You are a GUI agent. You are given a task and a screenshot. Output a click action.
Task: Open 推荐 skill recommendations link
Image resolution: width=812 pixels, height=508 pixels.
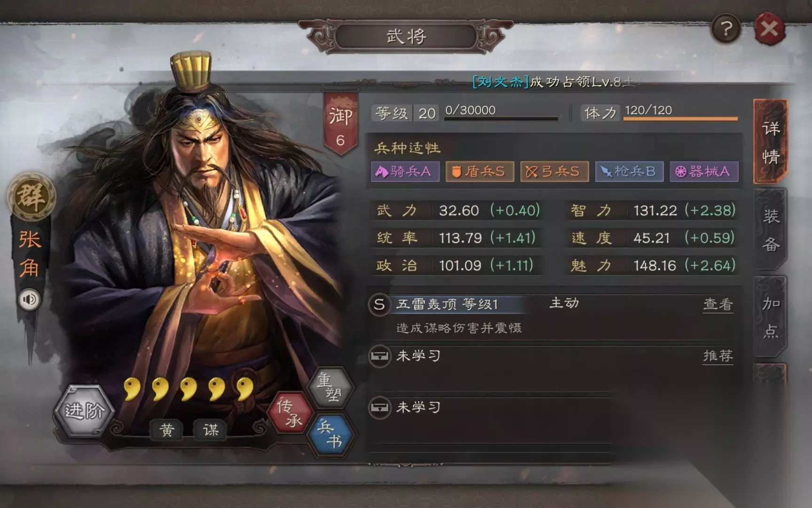718,356
